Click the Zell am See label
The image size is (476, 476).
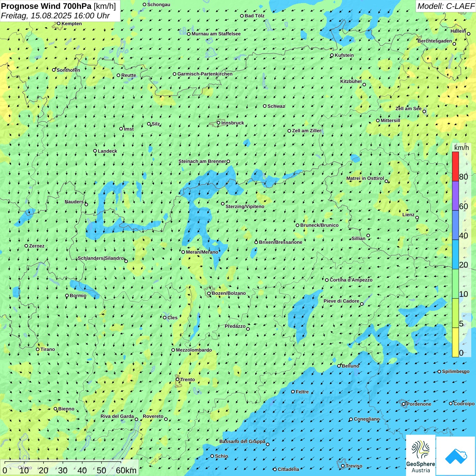(408, 108)
